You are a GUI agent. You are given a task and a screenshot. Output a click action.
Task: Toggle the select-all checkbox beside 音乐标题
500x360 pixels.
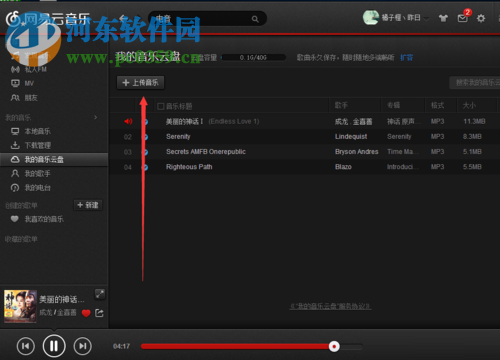point(161,106)
